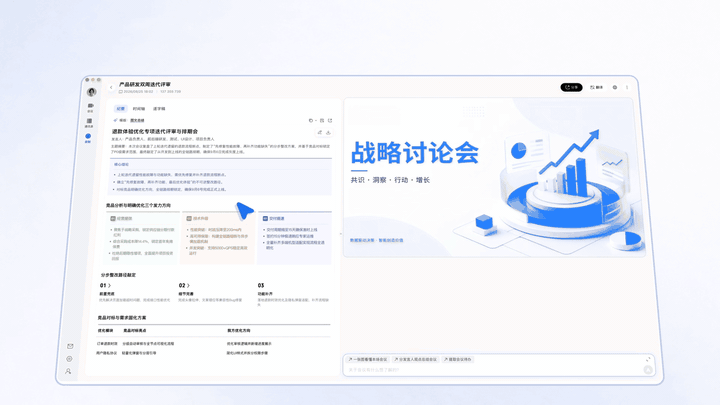This screenshot has width=720, height=405.
Task: Click the second suggestion chip above chat input
Action: click(416, 360)
